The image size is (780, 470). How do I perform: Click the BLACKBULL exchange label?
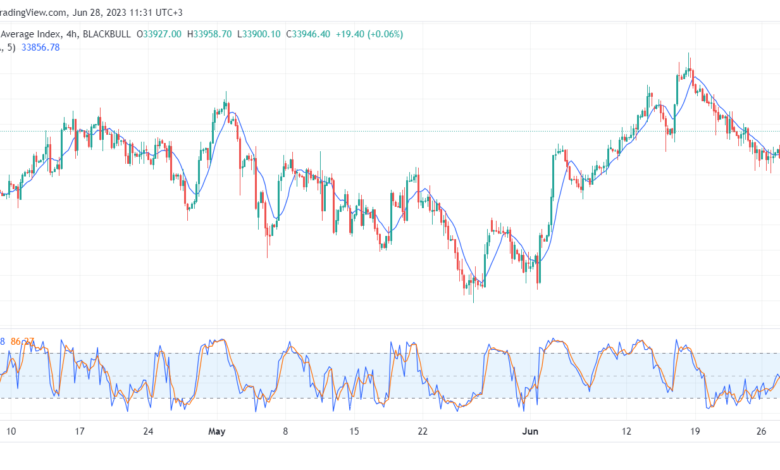click(106, 34)
